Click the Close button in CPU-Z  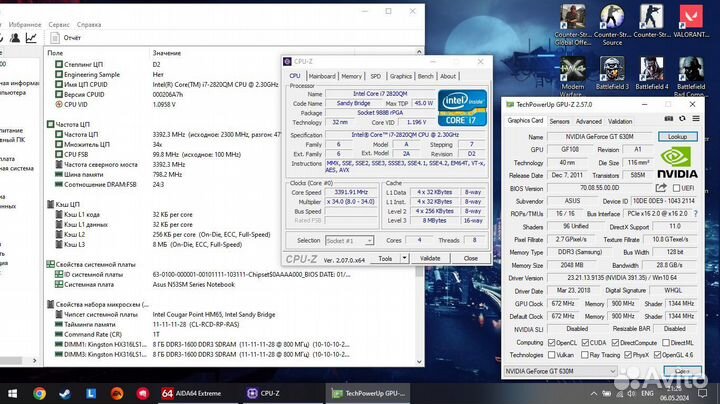point(470,258)
